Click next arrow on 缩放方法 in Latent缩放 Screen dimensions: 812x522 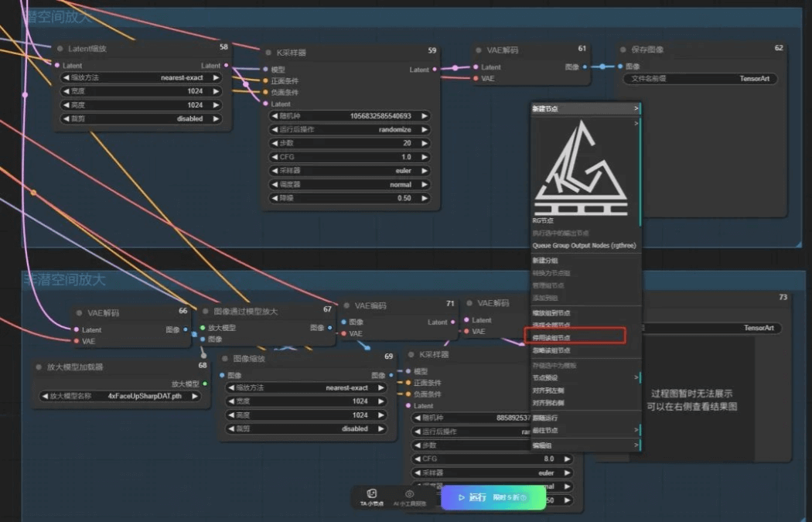coord(216,77)
